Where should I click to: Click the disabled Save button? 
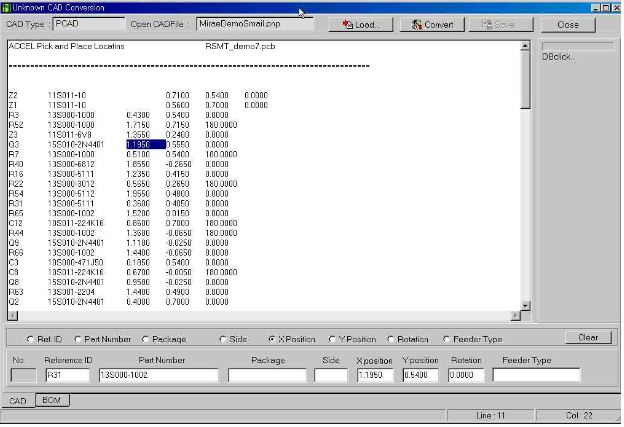click(x=501, y=25)
